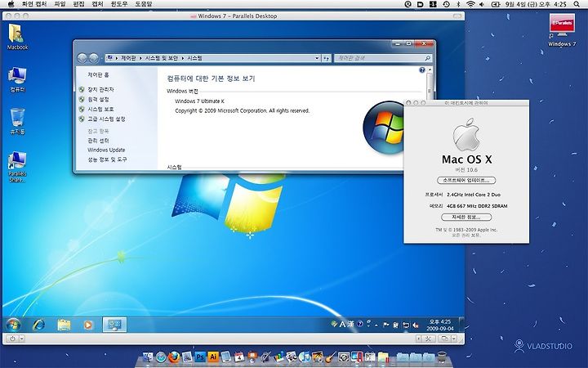588x368 pixels.
Task: Open the 컴퓨터 desktop icon
Action: 17,79
